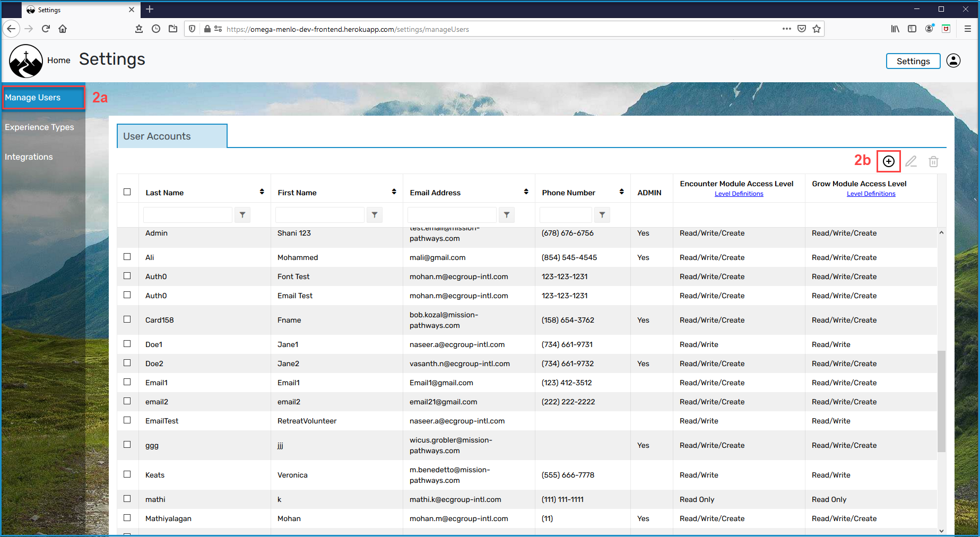Click the edit pencil icon above the table
This screenshot has width=980, height=537.
(911, 161)
